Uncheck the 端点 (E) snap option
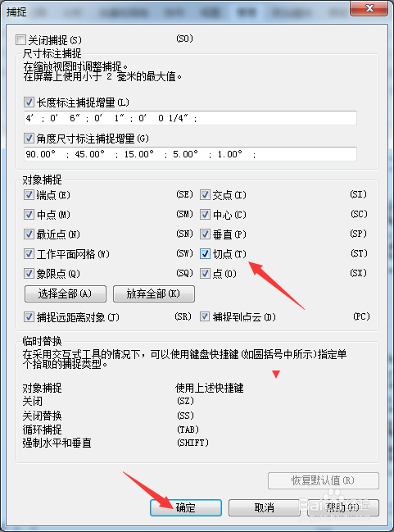 click(29, 195)
